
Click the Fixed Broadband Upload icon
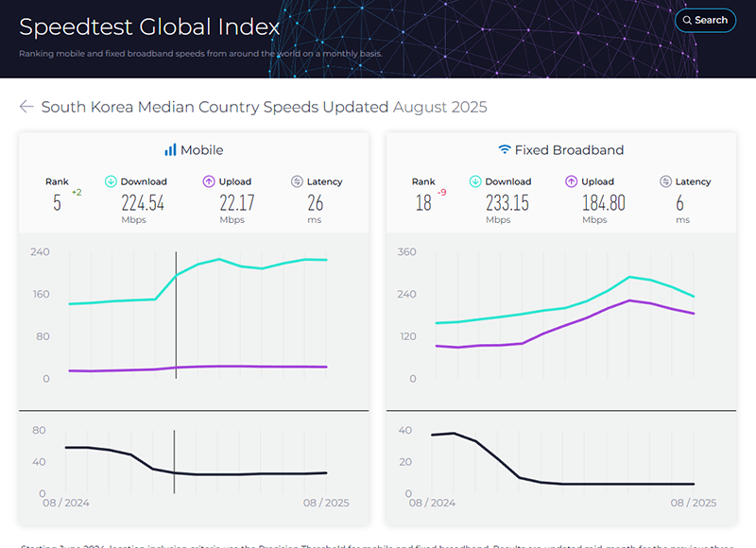[572, 181]
